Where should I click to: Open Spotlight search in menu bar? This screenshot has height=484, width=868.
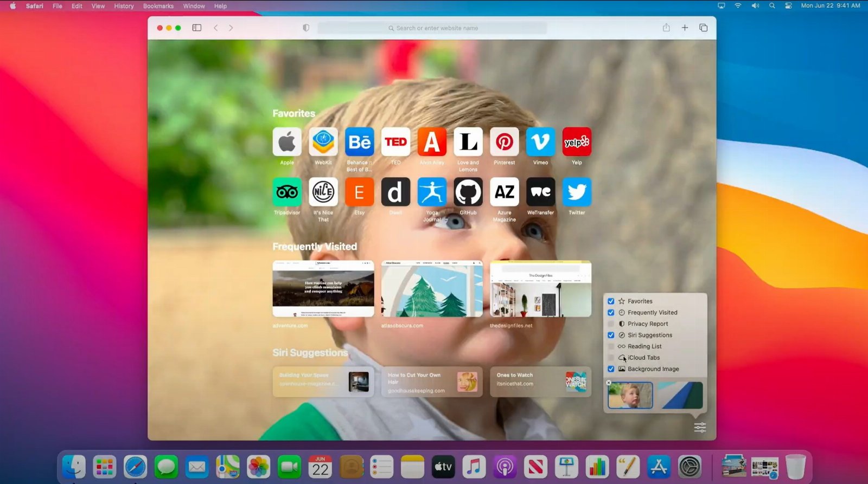tap(771, 6)
